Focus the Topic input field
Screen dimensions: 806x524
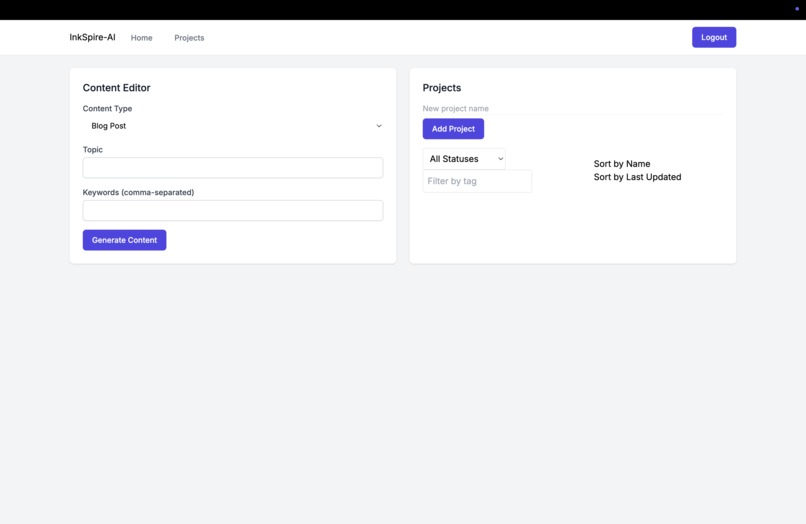[233, 168]
